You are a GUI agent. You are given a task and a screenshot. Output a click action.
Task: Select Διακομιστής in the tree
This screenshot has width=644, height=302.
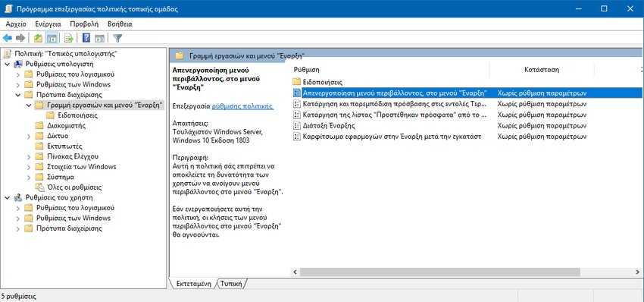point(66,125)
